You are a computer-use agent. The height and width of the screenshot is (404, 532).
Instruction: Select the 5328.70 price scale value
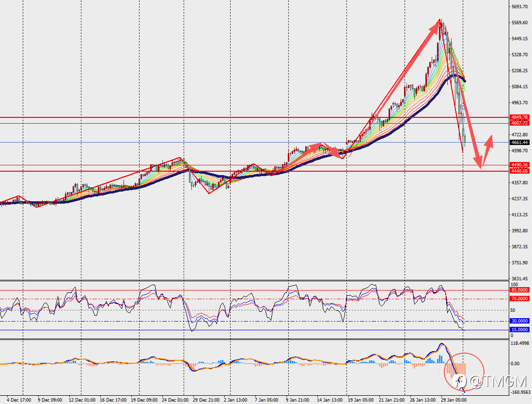pyautogui.click(x=519, y=55)
